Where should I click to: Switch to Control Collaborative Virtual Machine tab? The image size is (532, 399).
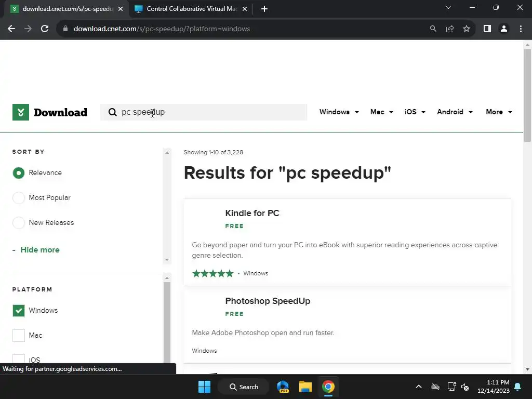tap(191, 9)
